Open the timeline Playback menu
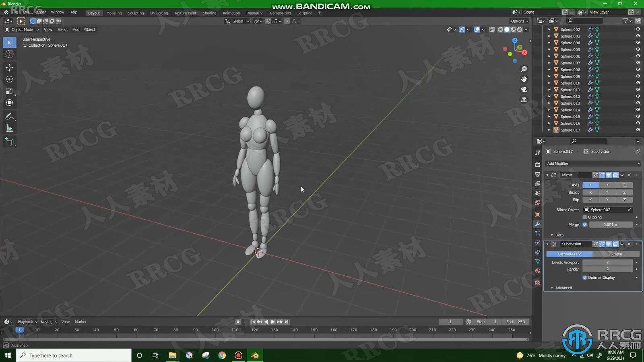The image size is (644, 362). 27,322
